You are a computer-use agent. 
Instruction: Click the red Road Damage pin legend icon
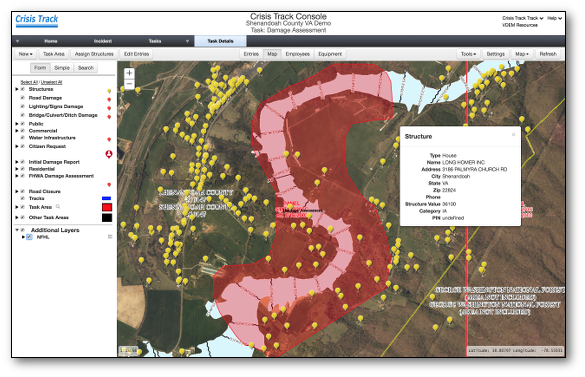point(109,100)
